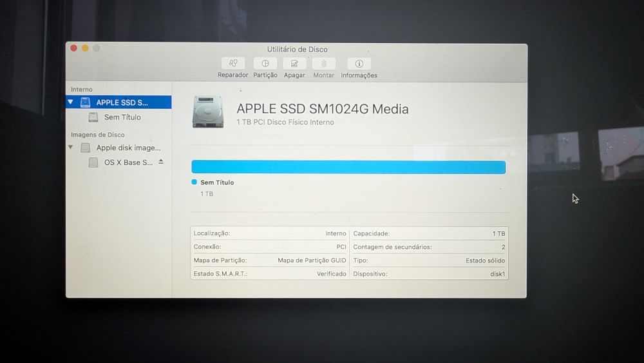
Task: Click the PCI connection value
Action: pyautogui.click(x=341, y=247)
